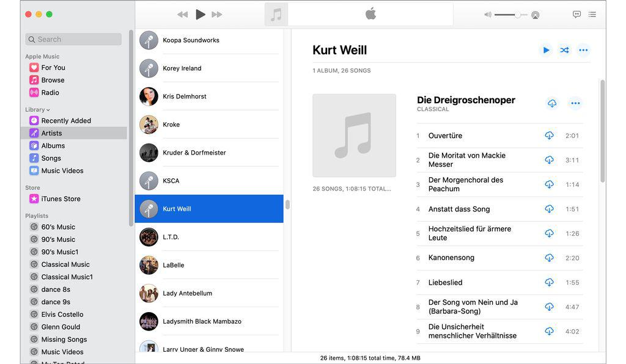626x364 pixels.
Task: Select the Kanonensong song title
Action: [451, 258]
